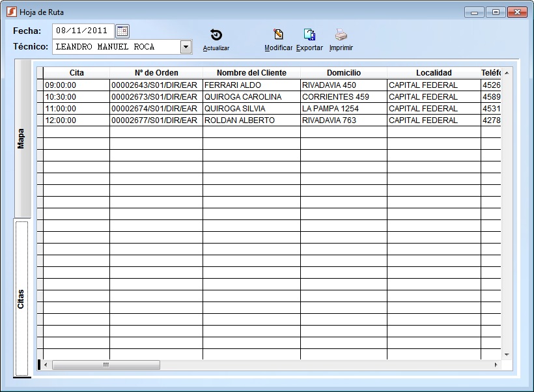534x392 pixels.
Task: Click the Nombre del Cliente column header
Action: coord(251,73)
